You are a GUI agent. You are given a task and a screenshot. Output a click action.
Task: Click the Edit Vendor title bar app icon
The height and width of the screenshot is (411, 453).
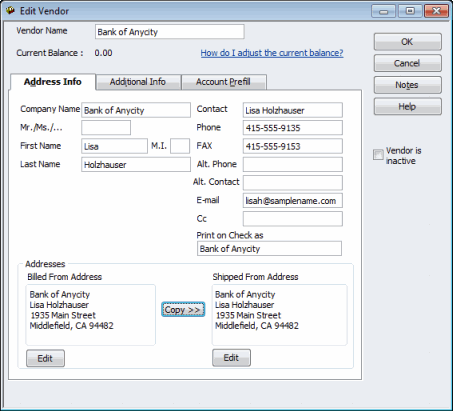point(10,10)
